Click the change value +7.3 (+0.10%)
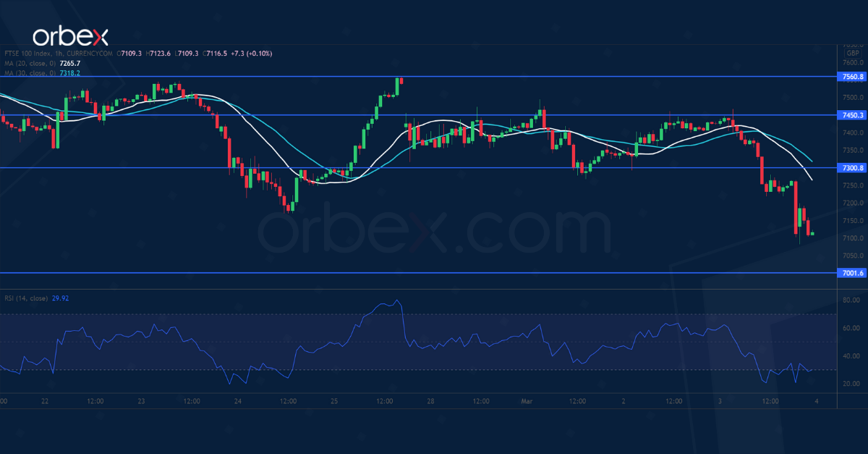 (x=252, y=54)
